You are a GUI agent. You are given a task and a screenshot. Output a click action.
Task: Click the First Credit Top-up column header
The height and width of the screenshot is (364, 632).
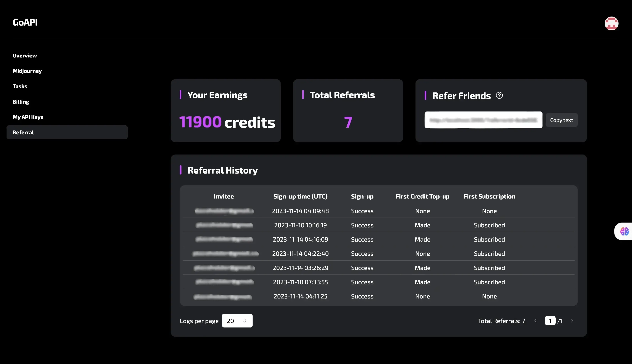[x=422, y=196]
